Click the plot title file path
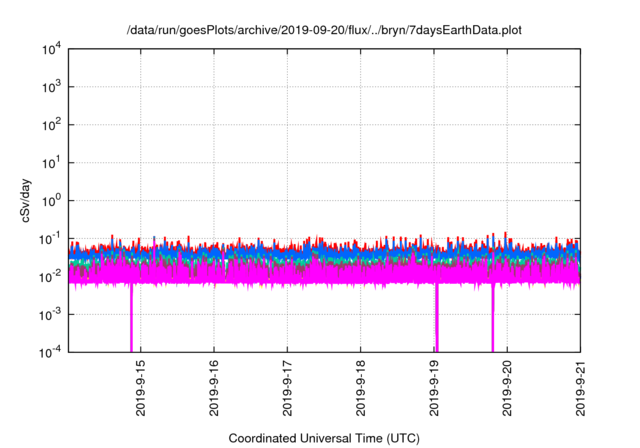This screenshot has height=448, width=640. pos(324,30)
